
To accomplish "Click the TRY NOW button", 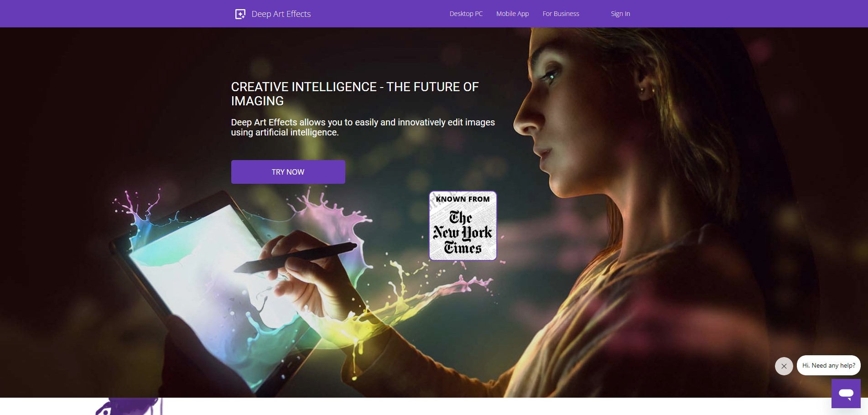I will click(x=288, y=172).
